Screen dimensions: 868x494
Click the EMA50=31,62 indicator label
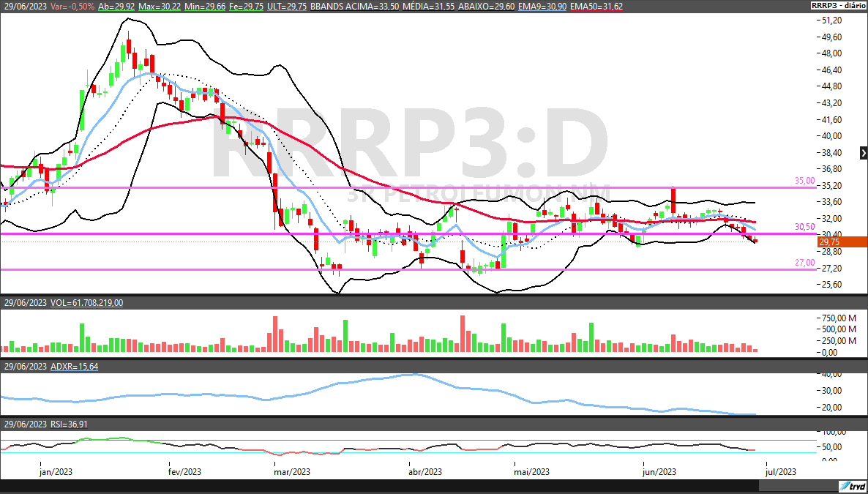pyautogui.click(x=595, y=5)
